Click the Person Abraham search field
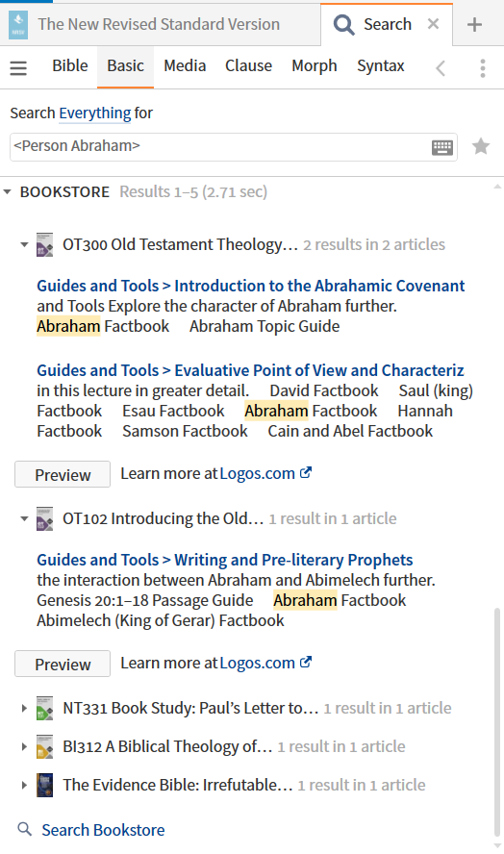 tap(220, 146)
